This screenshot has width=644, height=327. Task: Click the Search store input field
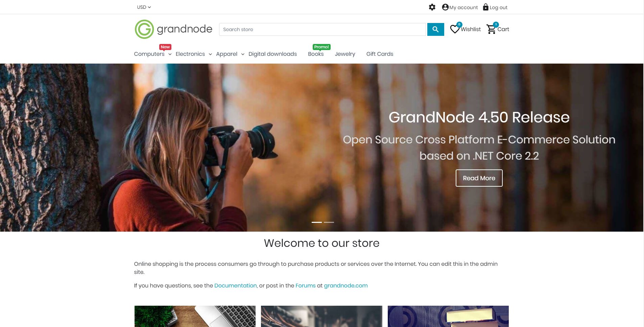323,29
